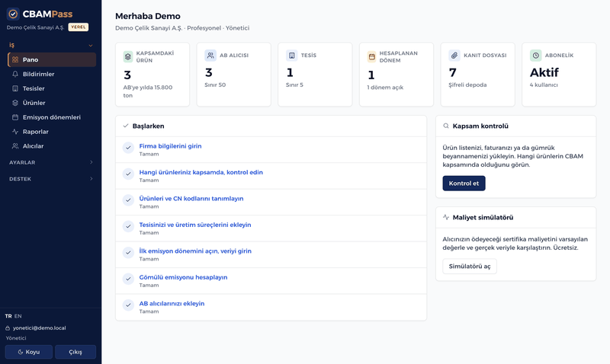The image size is (610, 364).
Task: Click the Kanıt Dosyası paperclip icon
Action: (454, 55)
